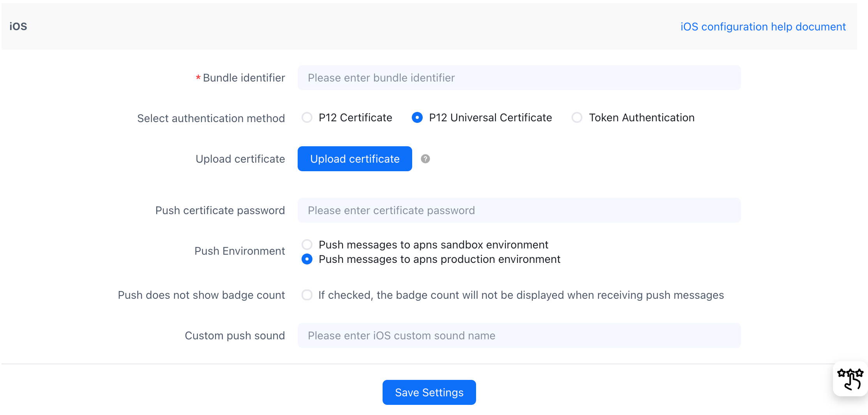Select push to apns sandbox environment
868x415 pixels.
[x=307, y=245]
